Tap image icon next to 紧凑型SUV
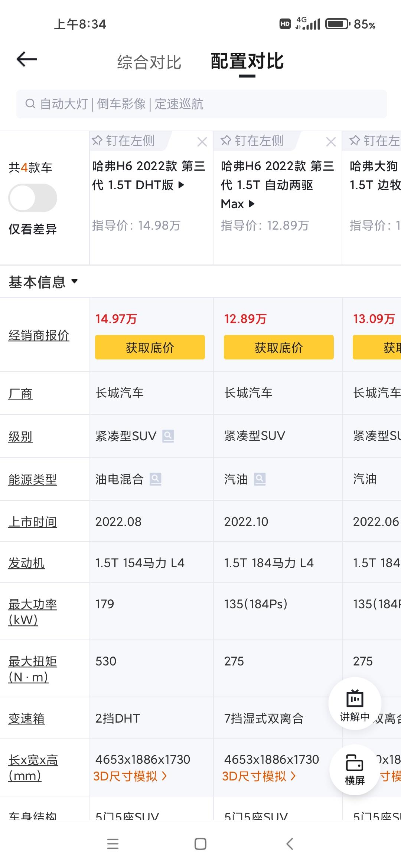 (168, 435)
